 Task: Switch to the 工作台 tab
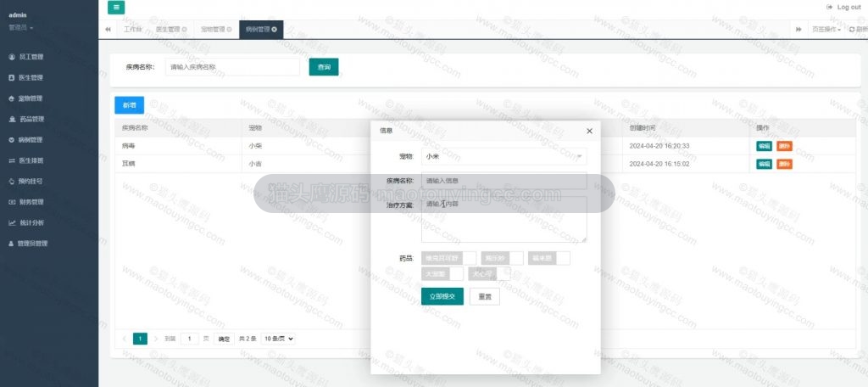133,30
